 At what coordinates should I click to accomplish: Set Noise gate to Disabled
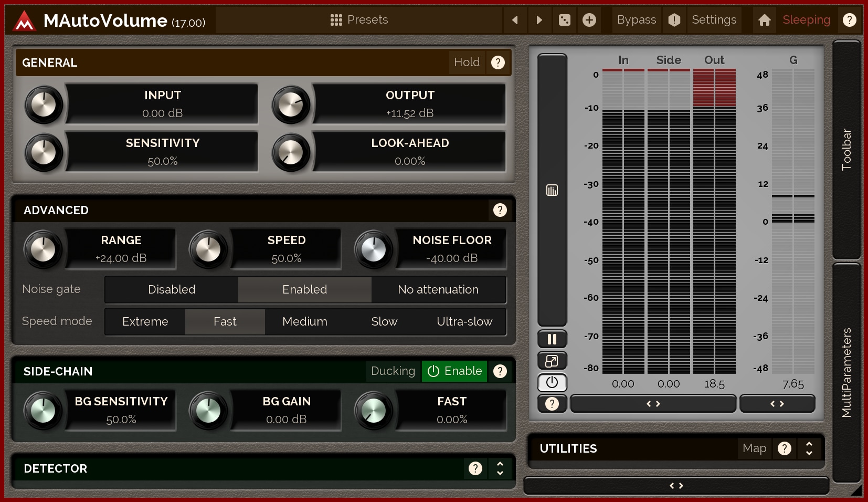coord(172,290)
